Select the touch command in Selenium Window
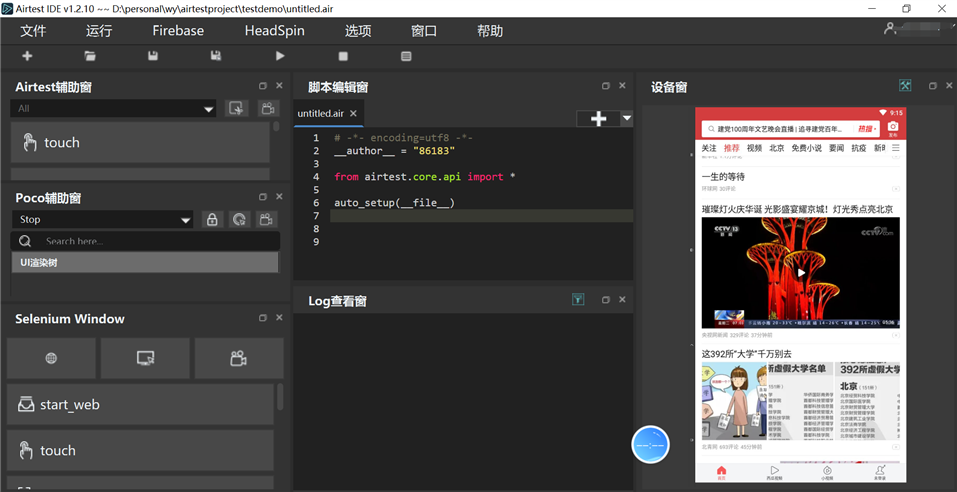This screenshot has width=957, height=492. point(140,450)
